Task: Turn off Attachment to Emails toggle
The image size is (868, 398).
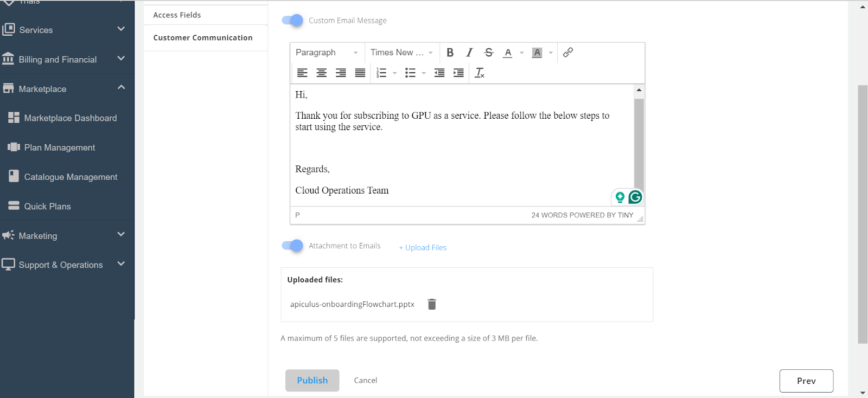Action: 292,246
